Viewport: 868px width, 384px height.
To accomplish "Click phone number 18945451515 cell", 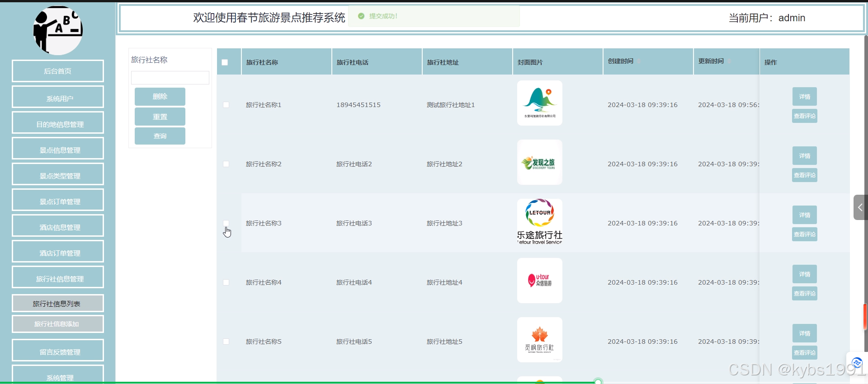I will 359,105.
